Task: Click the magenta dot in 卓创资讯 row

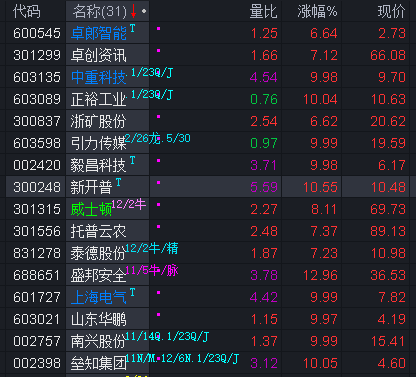Action: coord(159,51)
